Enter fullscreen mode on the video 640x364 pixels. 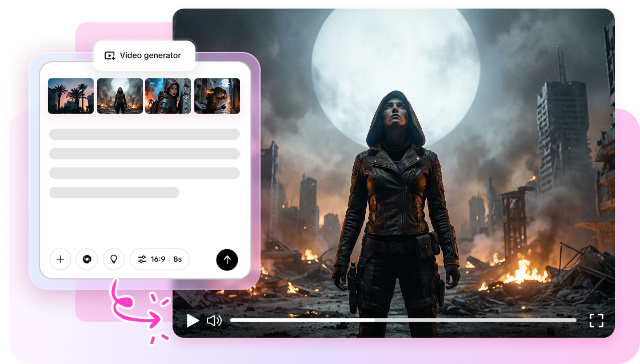click(597, 321)
